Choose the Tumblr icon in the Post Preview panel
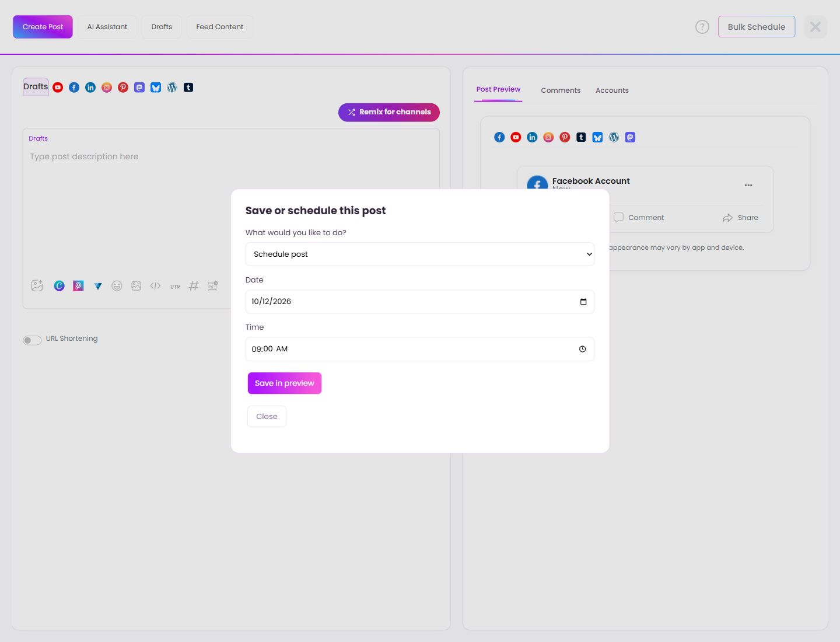Screen dimensions: 840x642 pos(581,137)
